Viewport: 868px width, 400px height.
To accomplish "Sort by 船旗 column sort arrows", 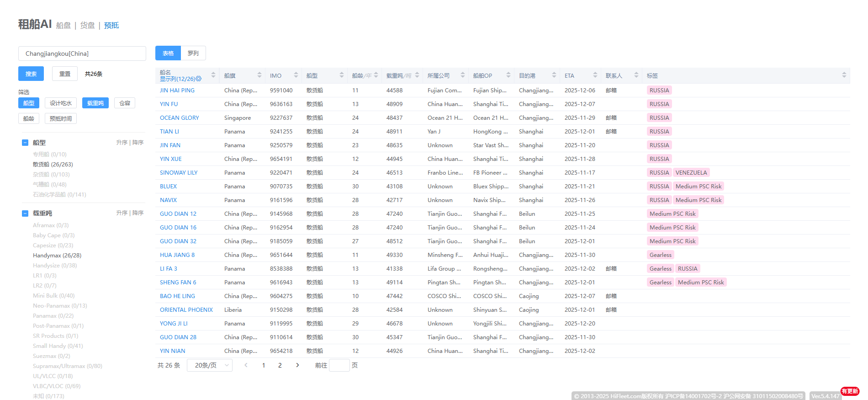I will (259, 75).
